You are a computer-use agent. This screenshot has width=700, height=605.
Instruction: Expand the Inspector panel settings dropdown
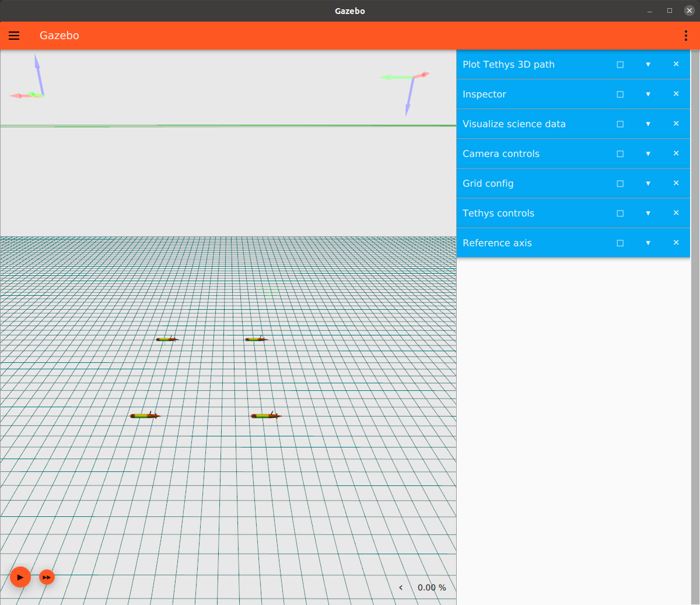tap(648, 94)
